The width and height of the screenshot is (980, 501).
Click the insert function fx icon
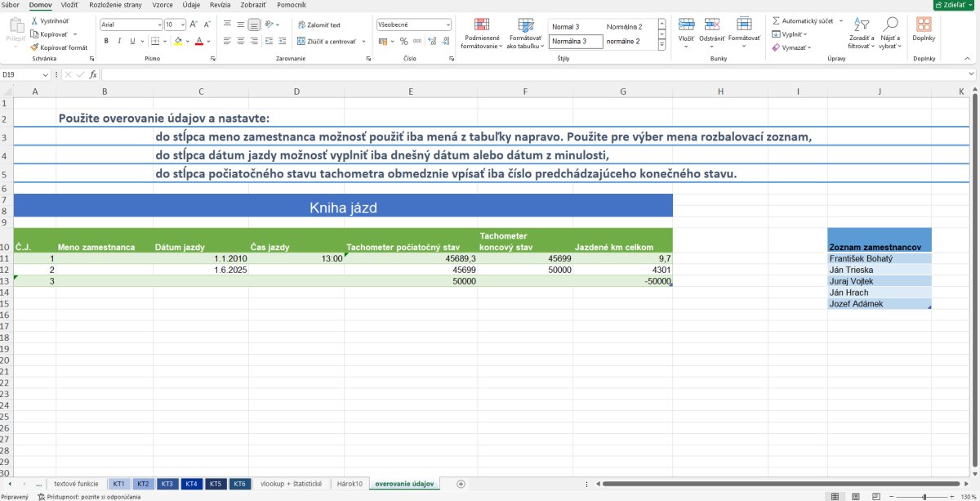point(93,74)
